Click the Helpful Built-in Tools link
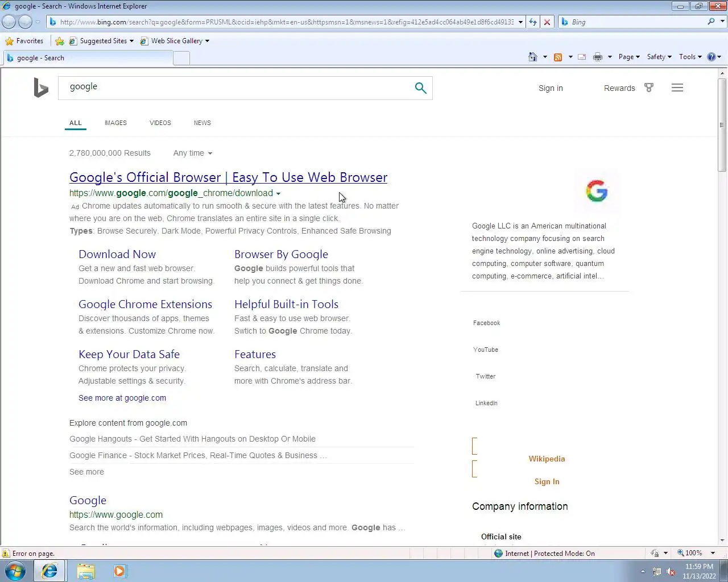Image resolution: width=728 pixels, height=582 pixels. click(286, 304)
